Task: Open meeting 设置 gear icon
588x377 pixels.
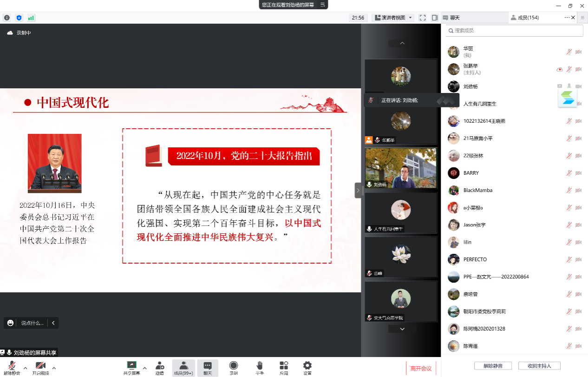Action: pyautogui.click(x=307, y=365)
